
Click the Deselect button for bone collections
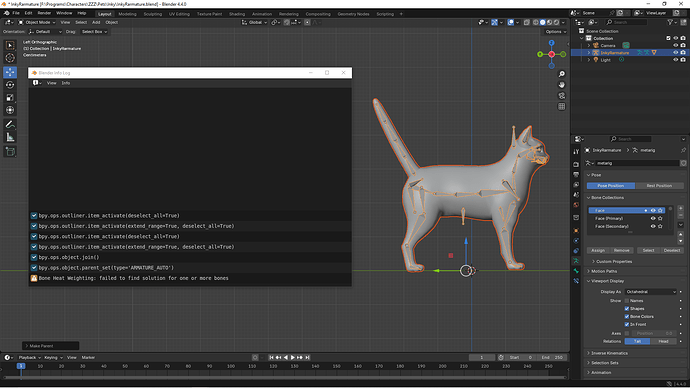pos(672,250)
